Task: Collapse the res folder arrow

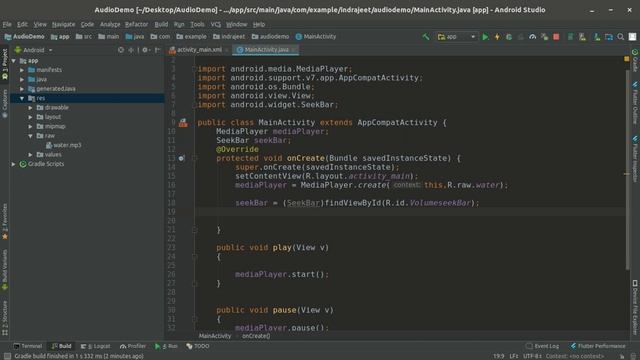Action: 22,98
